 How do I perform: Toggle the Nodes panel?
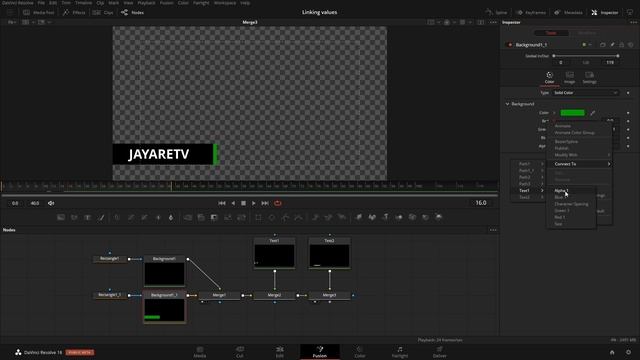pos(133,13)
